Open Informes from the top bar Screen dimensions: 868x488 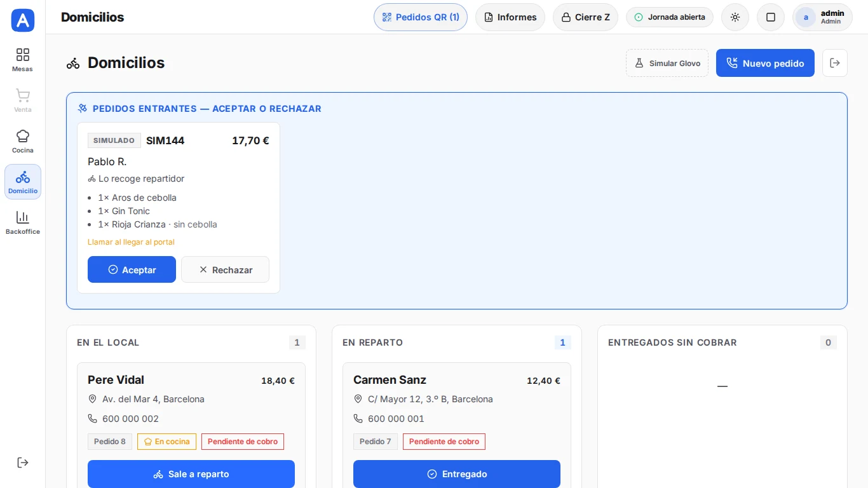click(510, 17)
